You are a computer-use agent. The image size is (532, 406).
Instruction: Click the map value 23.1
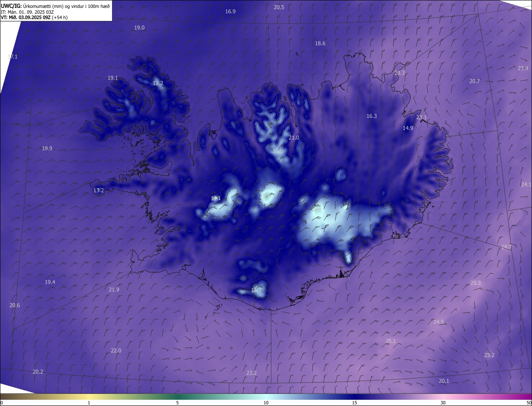tap(422, 117)
